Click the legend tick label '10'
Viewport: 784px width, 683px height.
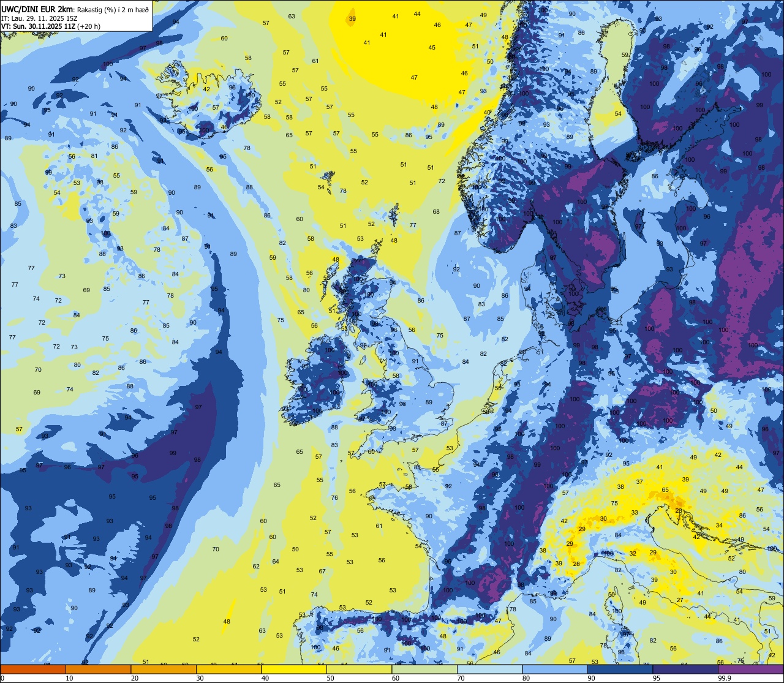tap(69, 678)
